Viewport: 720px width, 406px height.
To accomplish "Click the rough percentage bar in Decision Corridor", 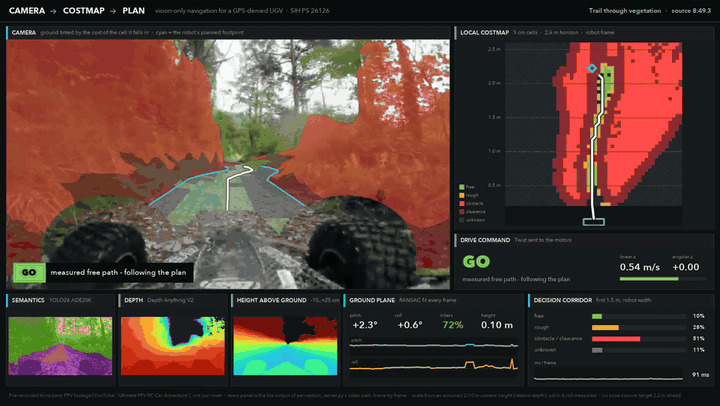I will pyautogui.click(x=639, y=327).
